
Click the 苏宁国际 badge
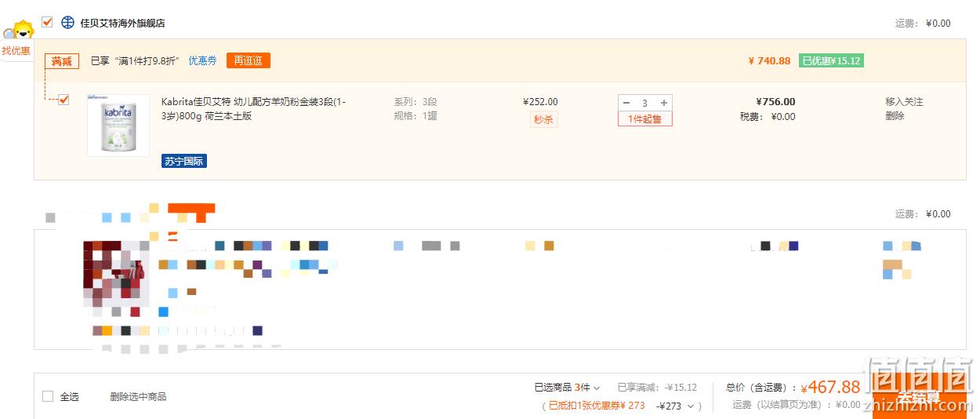[184, 161]
